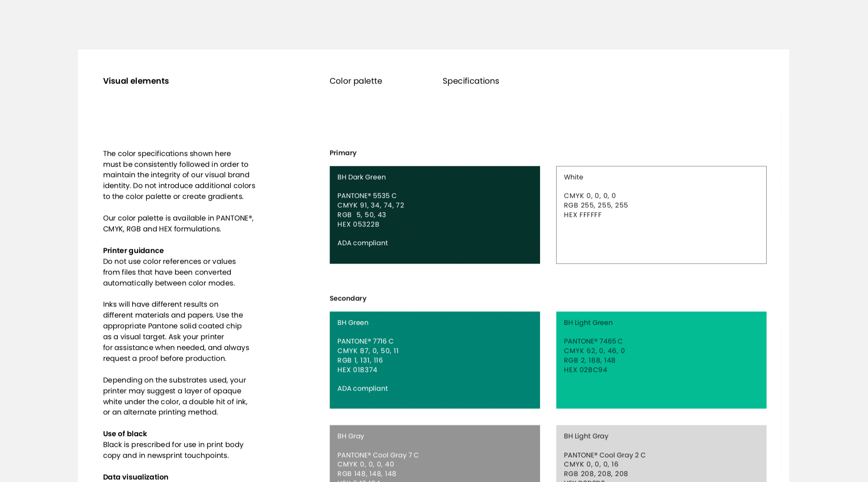Image resolution: width=868 pixels, height=482 pixels.
Task: Click CMYK 0, 0, 0, 0 value
Action: [590, 196]
